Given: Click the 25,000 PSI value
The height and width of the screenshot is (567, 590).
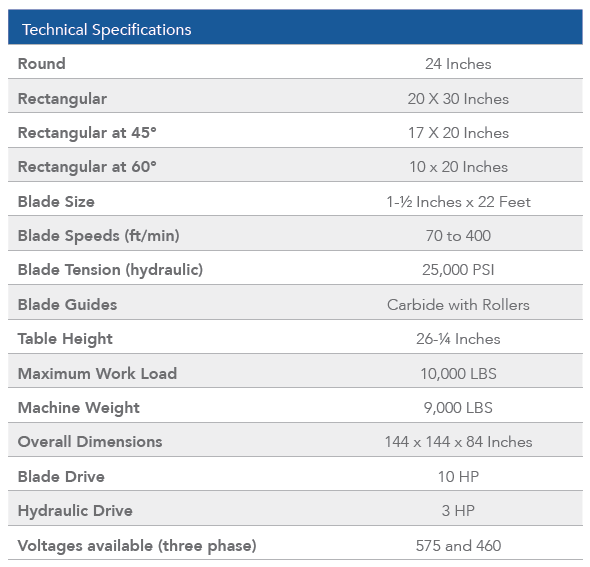Looking at the screenshot, I should pos(458,270).
